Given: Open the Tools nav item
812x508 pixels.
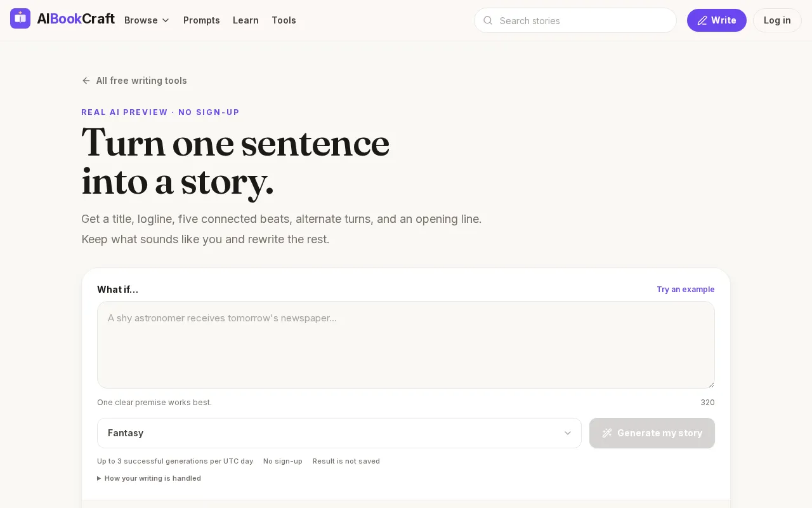Looking at the screenshot, I should [284, 20].
